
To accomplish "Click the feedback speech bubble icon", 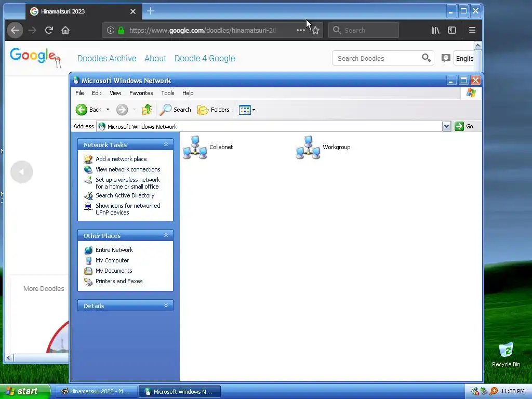I will tap(445, 58).
